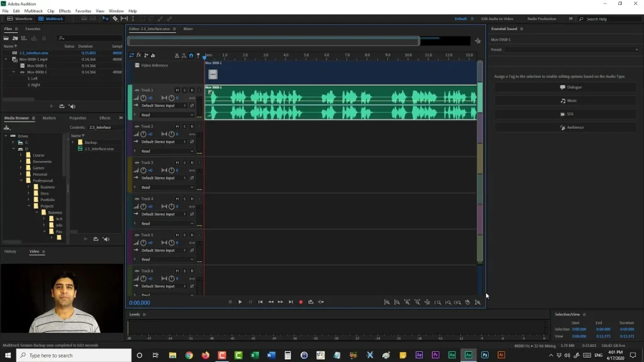Click the red Record button
This screenshot has width=644, height=362.
tap(301, 302)
